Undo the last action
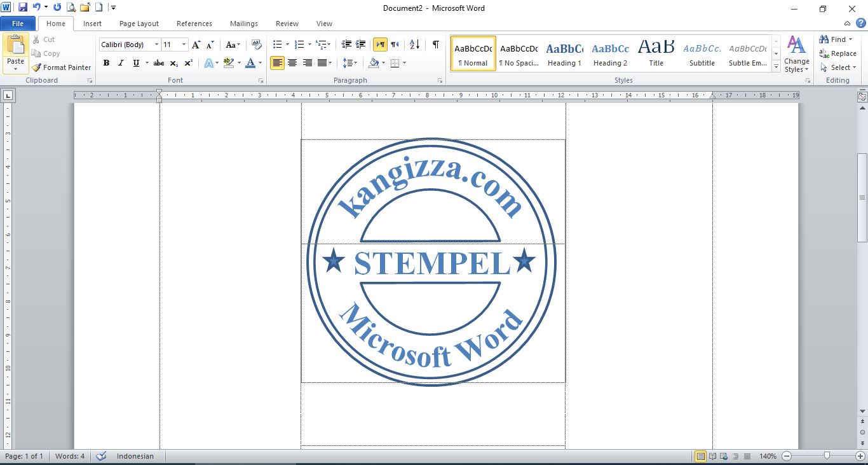The image size is (868, 465). coord(36,8)
